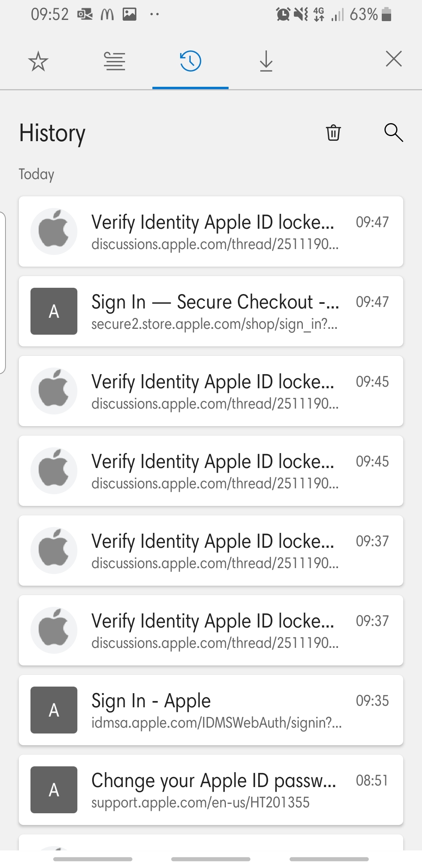Viewport: 422px width, 868px height.
Task: Open the Downloads arrow tab
Action: [x=266, y=61]
